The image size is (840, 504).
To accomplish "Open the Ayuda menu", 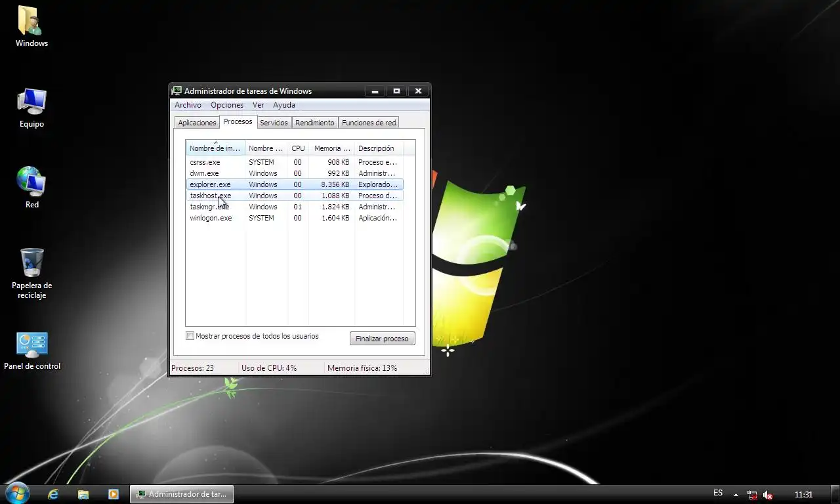I will pos(284,105).
